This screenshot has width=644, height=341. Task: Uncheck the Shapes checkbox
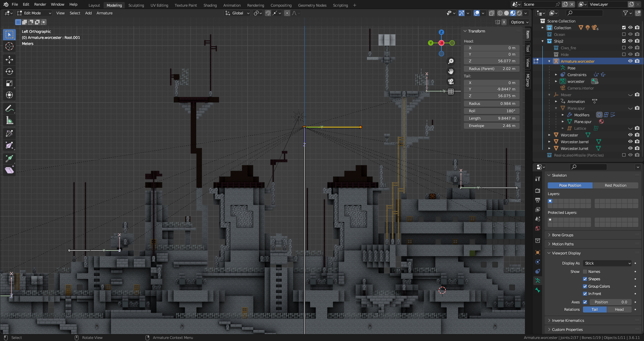click(x=585, y=279)
